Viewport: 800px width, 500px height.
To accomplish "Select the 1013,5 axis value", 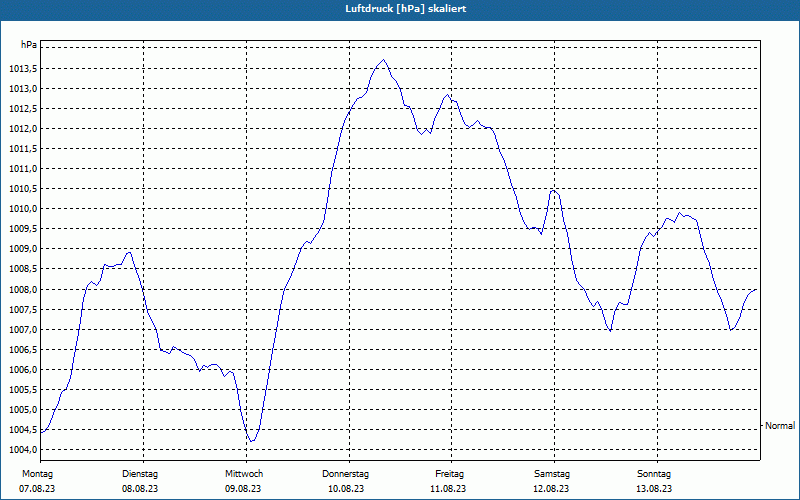I will [23, 69].
